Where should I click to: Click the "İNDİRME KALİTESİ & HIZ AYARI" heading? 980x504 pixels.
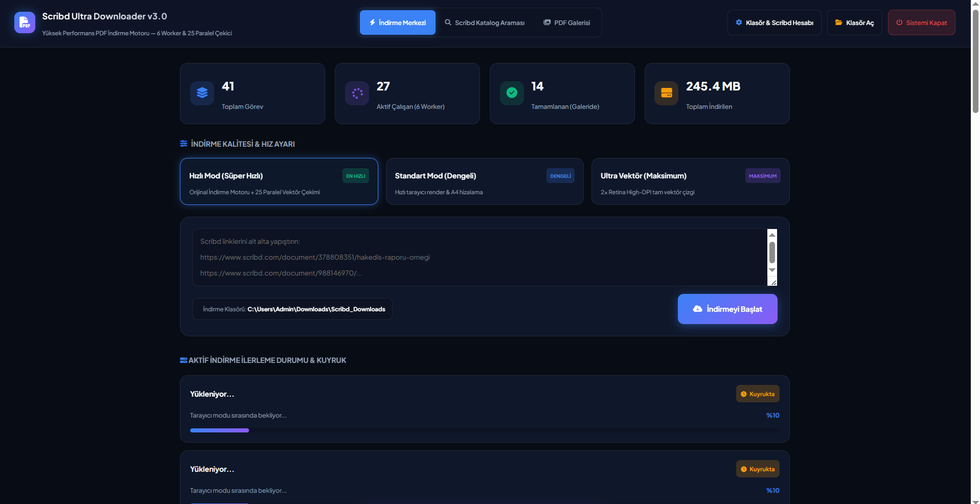pos(243,144)
